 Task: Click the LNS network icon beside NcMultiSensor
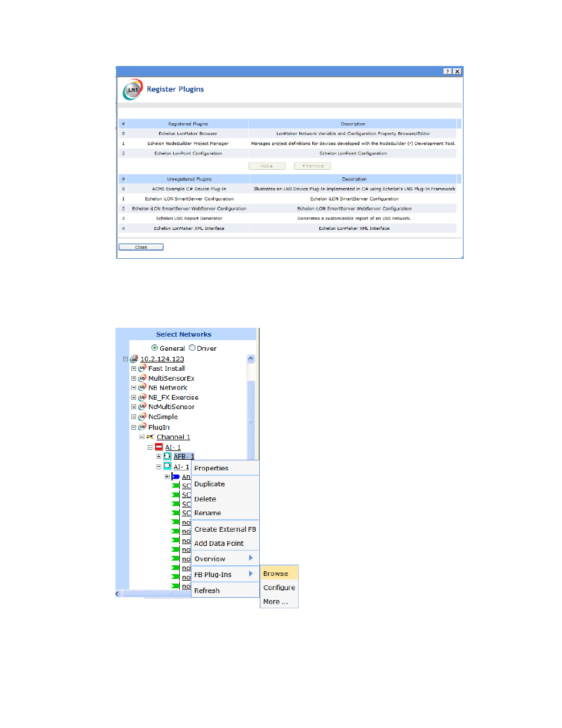[x=142, y=406]
